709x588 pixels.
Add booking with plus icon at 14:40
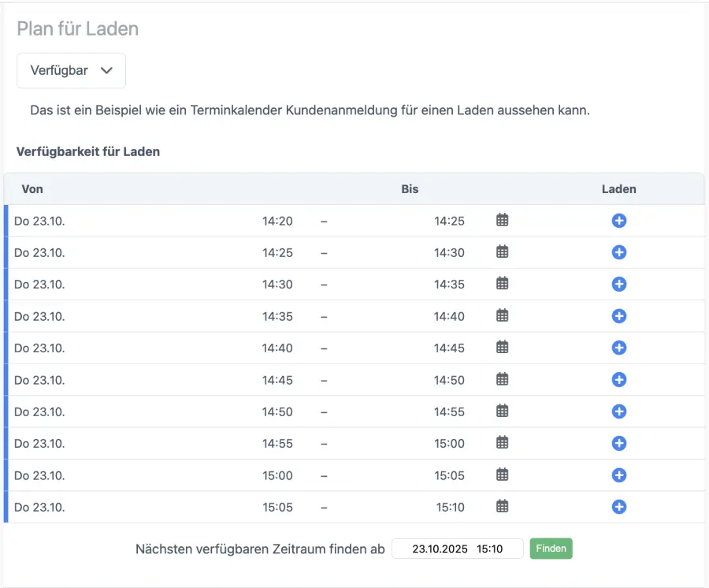coord(619,348)
